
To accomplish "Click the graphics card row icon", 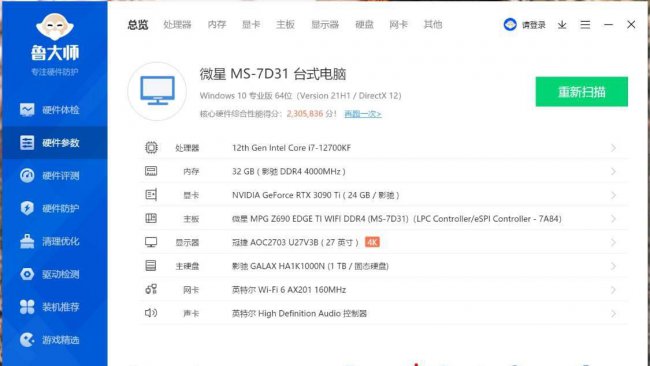I will pyautogui.click(x=151, y=195).
